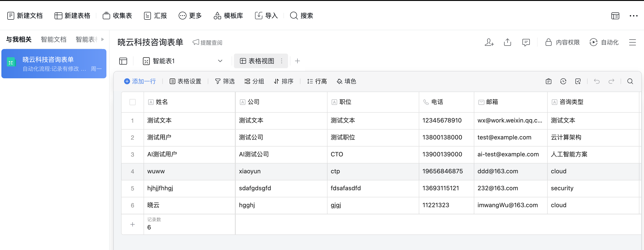Select the cell containing sdafgdsgfd
This screenshot has width=644, height=250.
tap(281, 188)
